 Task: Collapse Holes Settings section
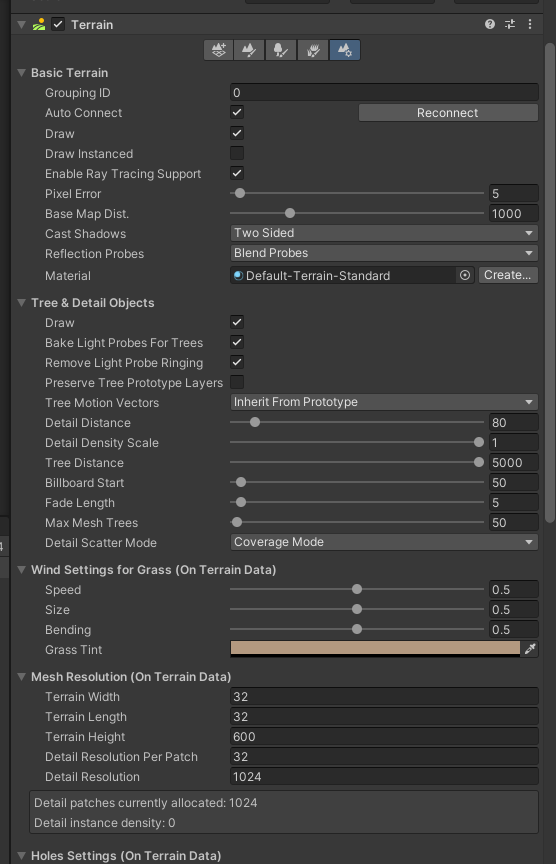pyautogui.click(x=21, y=856)
